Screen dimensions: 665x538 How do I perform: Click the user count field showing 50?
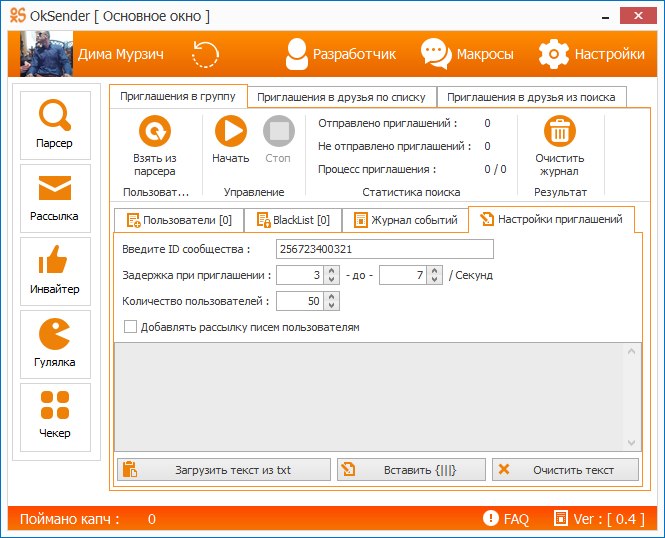point(300,301)
